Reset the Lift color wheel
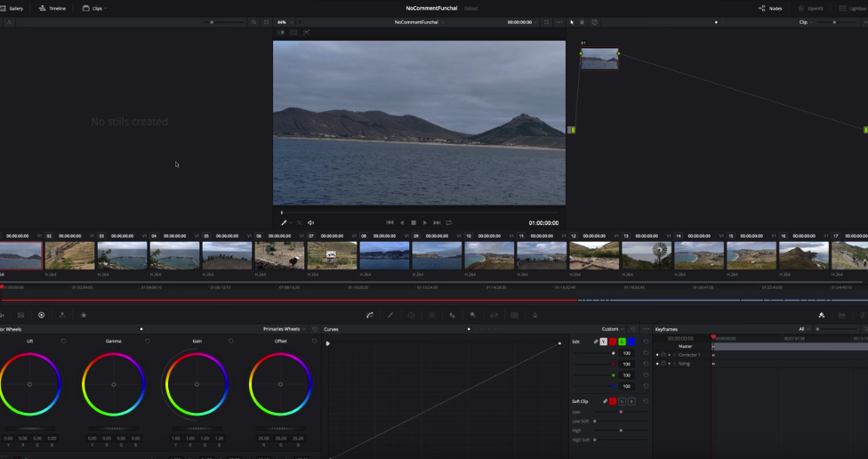The image size is (868, 459). point(64,341)
